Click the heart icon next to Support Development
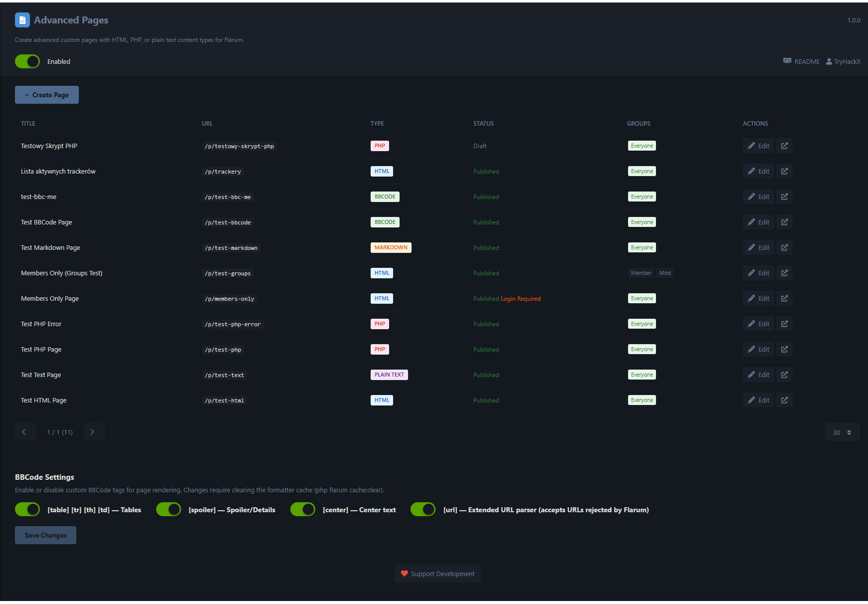Screen dimensions: 868x604 coord(404,574)
